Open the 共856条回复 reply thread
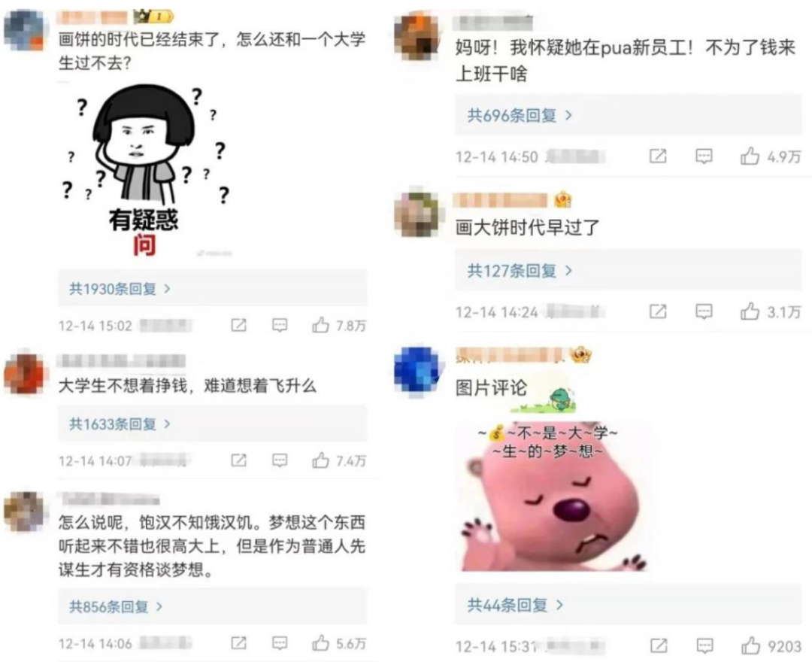 [212, 606]
